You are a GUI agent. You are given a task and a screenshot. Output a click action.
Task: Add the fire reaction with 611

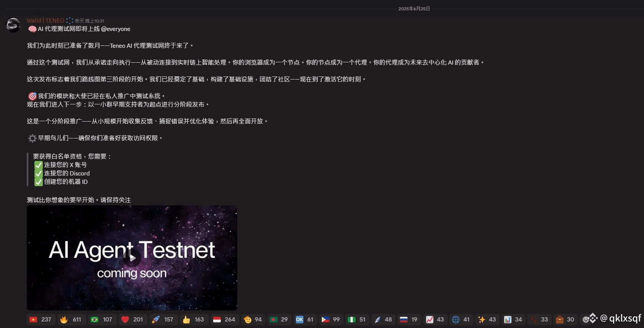coord(71,320)
